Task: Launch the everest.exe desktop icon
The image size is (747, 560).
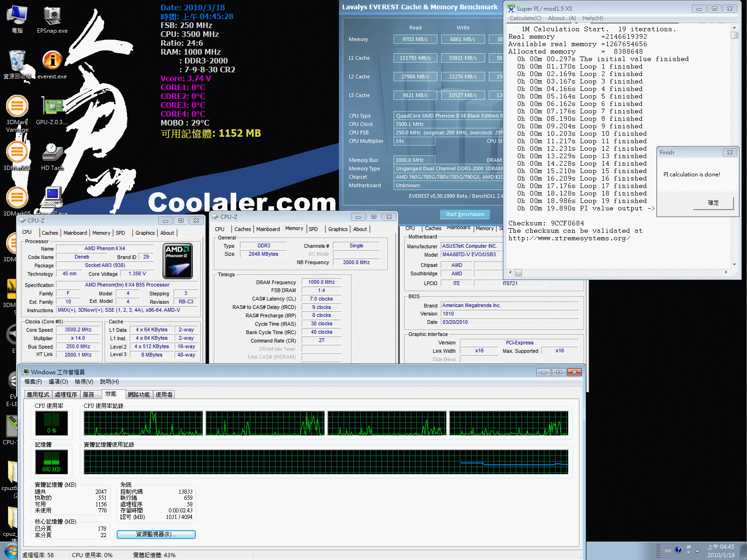Action: [52, 64]
